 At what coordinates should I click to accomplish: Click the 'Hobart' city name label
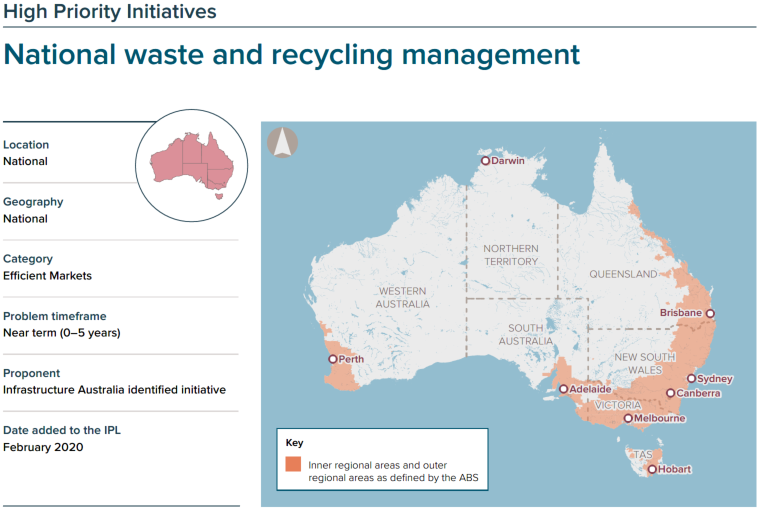coord(675,470)
